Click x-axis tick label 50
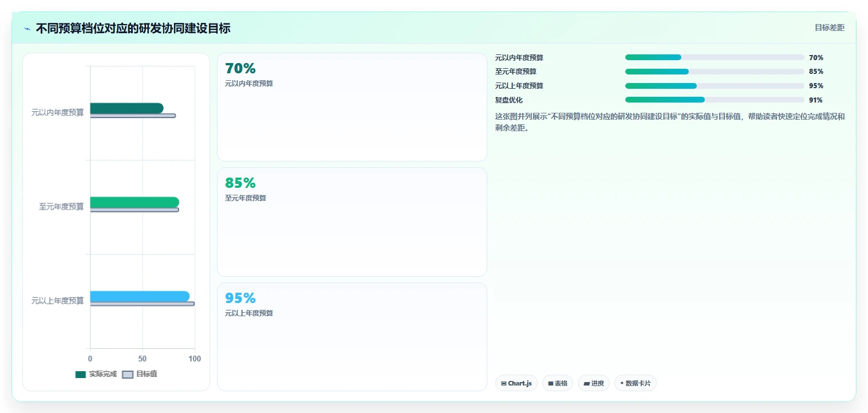Image resolution: width=868 pixels, height=413 pixels. pos(142,359)
